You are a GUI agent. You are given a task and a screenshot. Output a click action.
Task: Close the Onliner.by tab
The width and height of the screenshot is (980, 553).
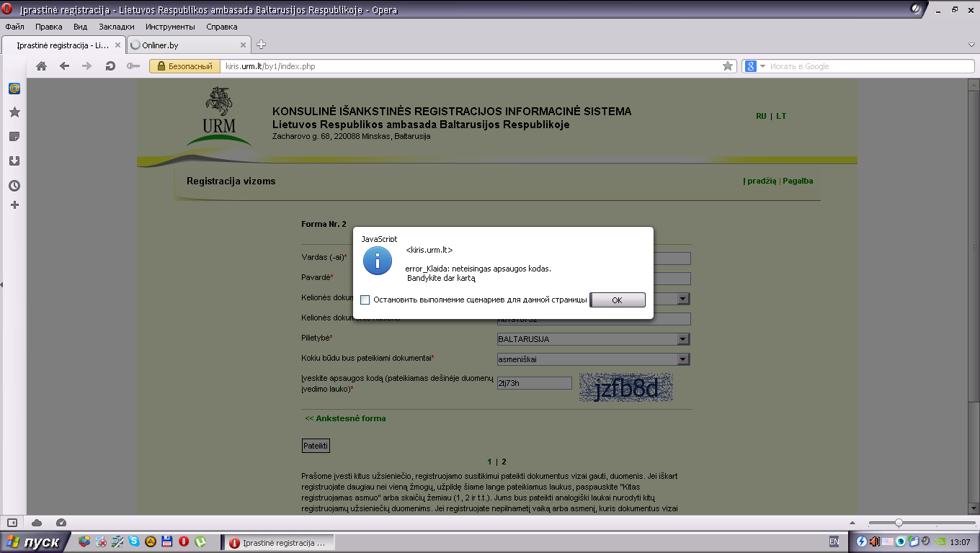point(243,45)
